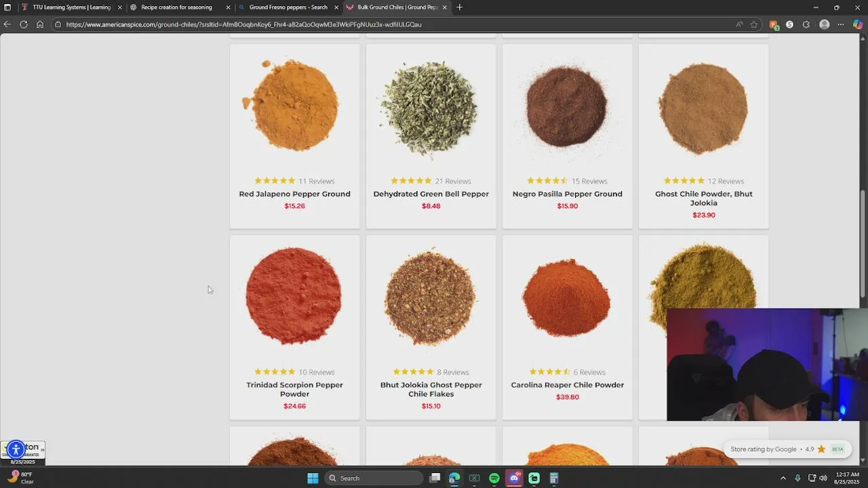Click the Negro Pasilla Pepper product image
Image resolution: width=868 pixels, height=488 pixels.
point(566,107)
